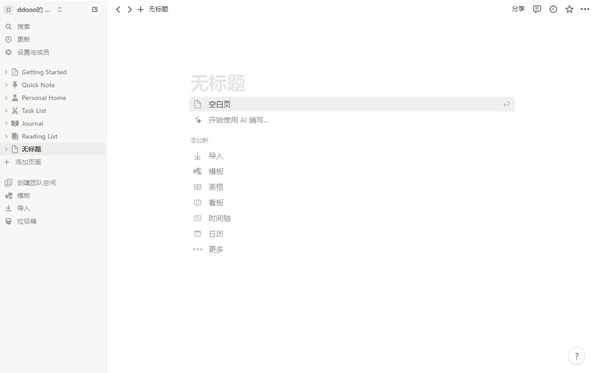Choose Templates (模板) in add-new list
The width and height of the screenshot is (597, 373).
click(215, 172)
